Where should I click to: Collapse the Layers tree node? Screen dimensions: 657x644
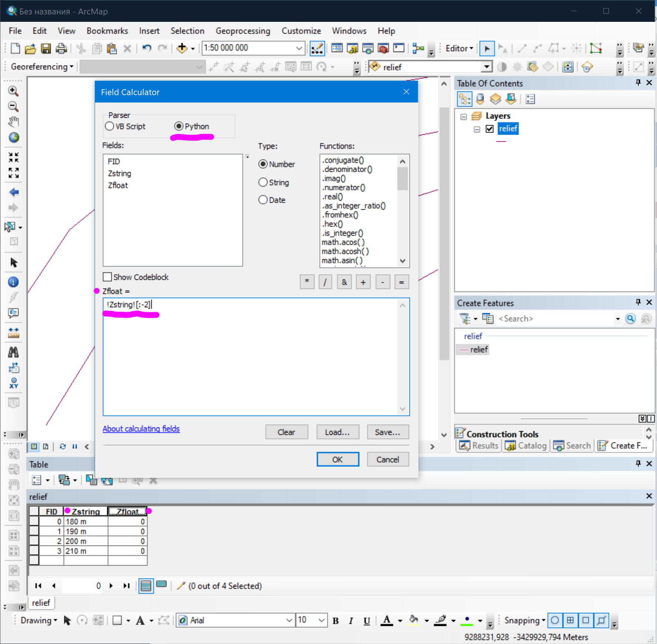(x=464, y=117)
